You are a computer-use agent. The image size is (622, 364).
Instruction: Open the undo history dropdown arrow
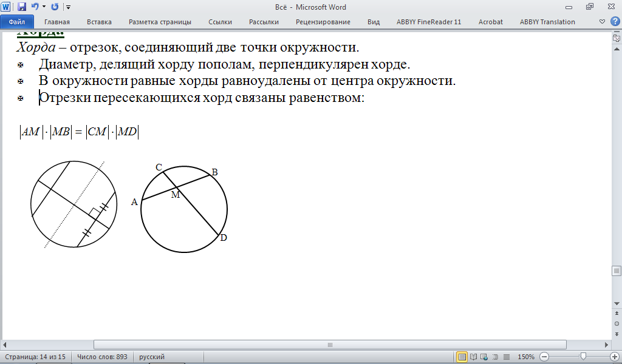pos(44,7)
